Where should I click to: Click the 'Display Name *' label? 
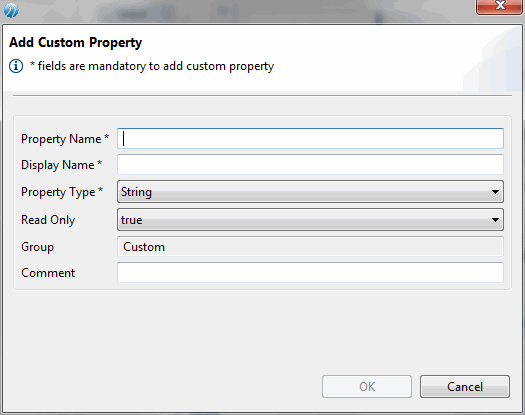click(61, 165)
